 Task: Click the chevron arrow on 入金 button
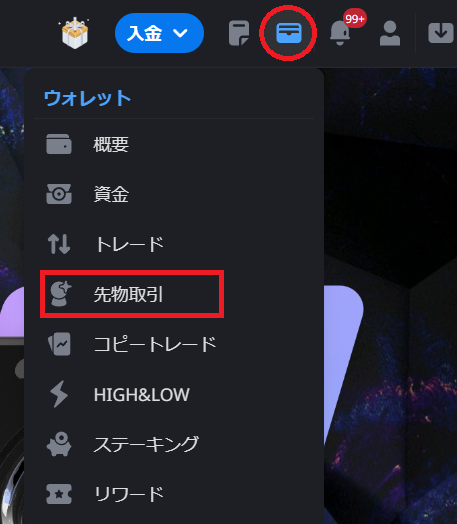[180, 33]
